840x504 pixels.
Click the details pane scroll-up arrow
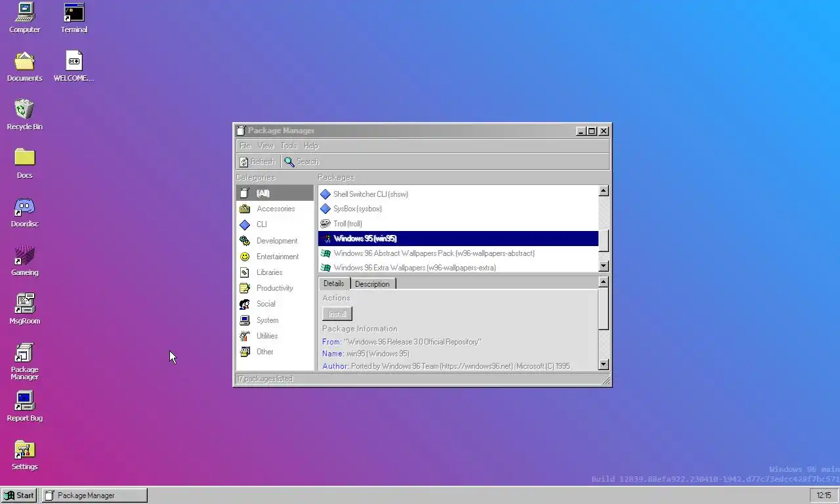(604, 282)
